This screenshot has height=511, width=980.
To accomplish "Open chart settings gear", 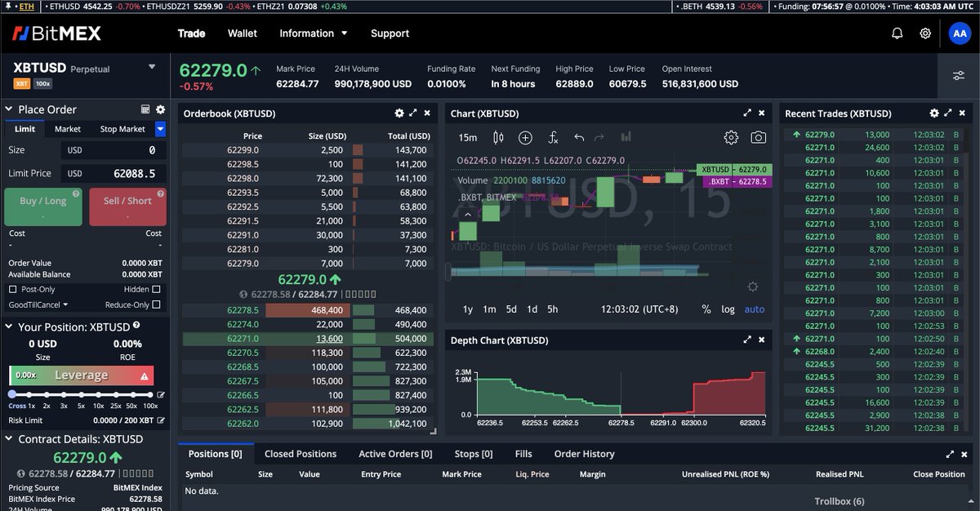I will coord(731,138).
